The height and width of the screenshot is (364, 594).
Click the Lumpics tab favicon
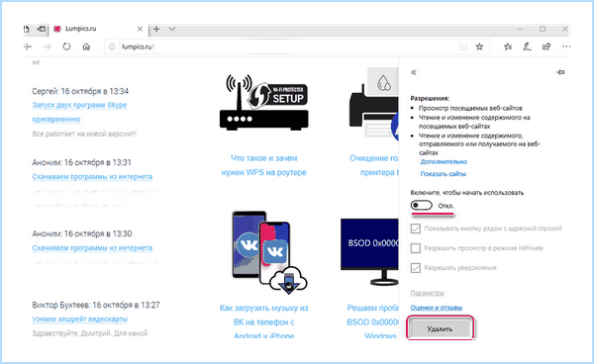click(x=57, y=29)
